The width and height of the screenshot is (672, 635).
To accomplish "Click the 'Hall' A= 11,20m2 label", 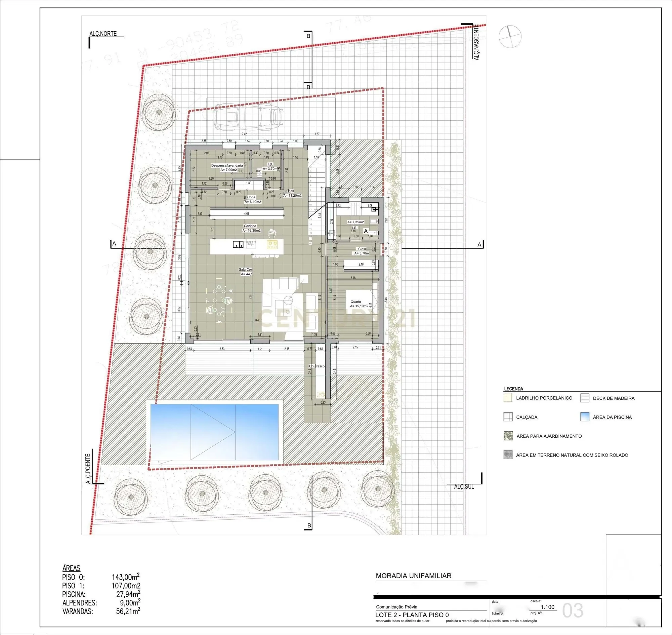I will pyautogui.click(x=292, y=193).
